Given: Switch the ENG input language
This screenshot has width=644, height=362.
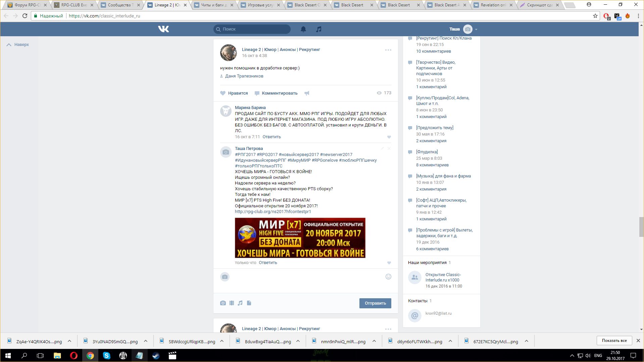Looking at the screenshot, I should [x=598, y=356].
